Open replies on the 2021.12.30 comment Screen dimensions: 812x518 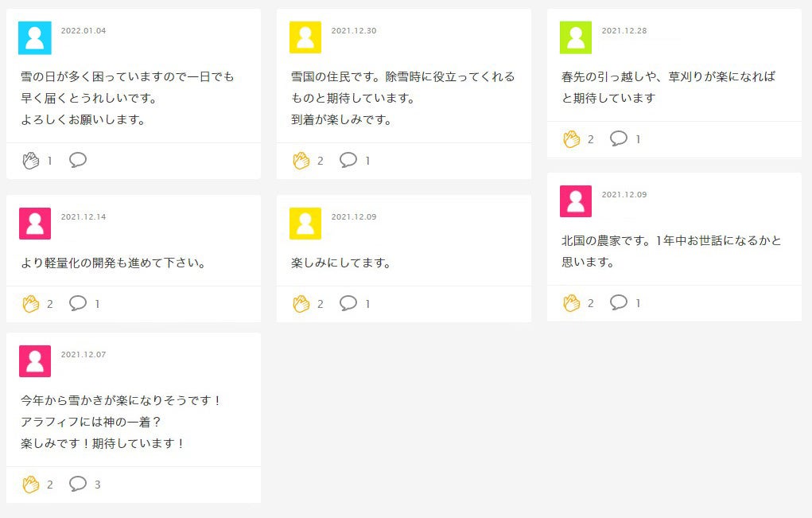(x=348, y=160)
